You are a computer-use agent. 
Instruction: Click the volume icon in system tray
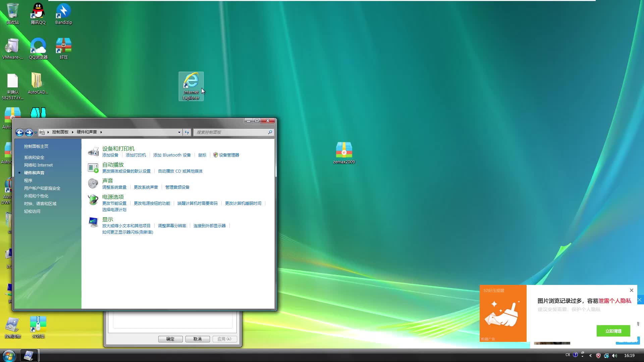(x=615, y=355)
